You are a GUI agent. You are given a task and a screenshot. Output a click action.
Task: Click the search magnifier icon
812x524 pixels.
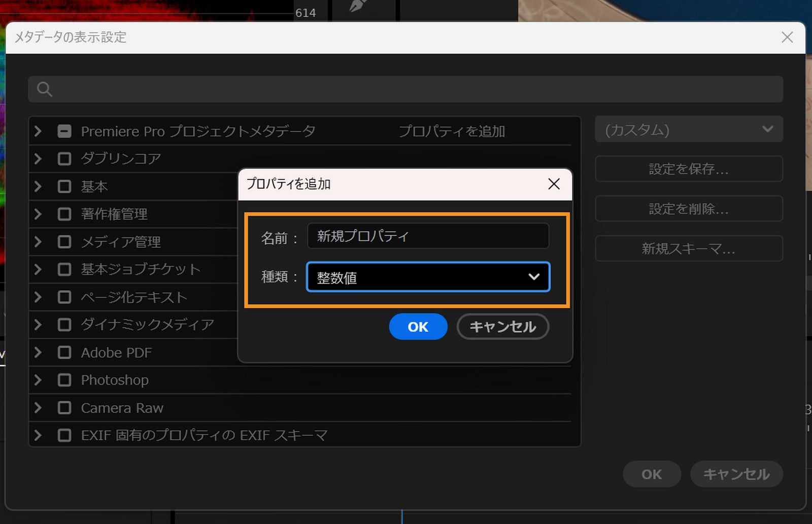pyautogui.click(x=44, y=89)
